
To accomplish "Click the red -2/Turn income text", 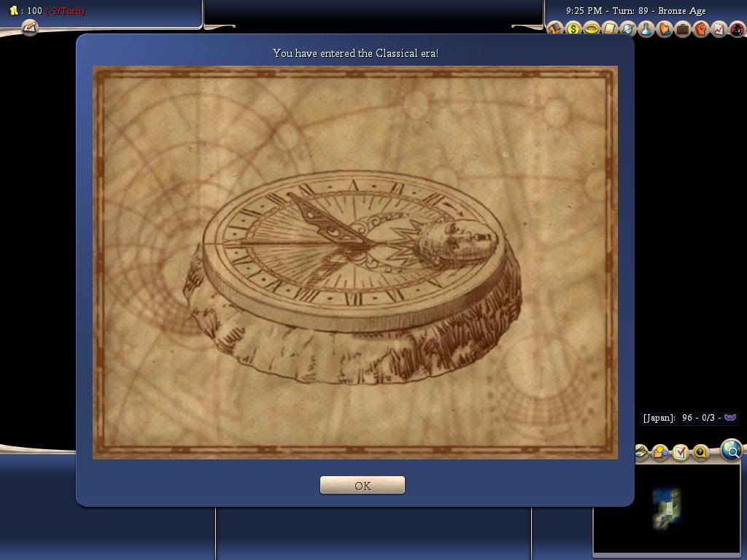I will (x=65, y=10).
